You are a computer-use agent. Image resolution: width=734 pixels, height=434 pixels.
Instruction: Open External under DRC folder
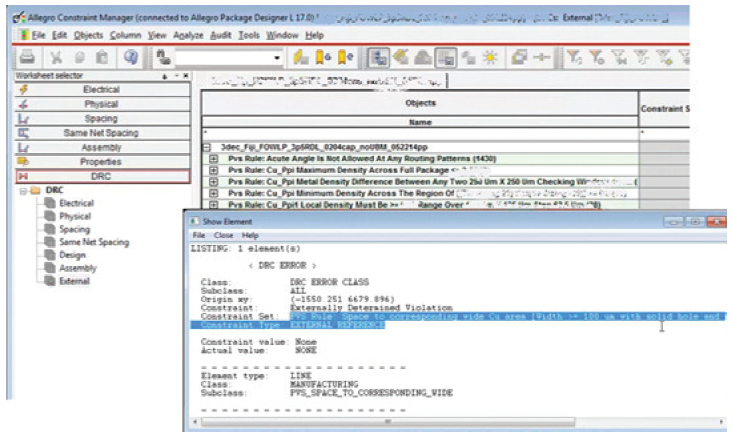coord(74,281)
